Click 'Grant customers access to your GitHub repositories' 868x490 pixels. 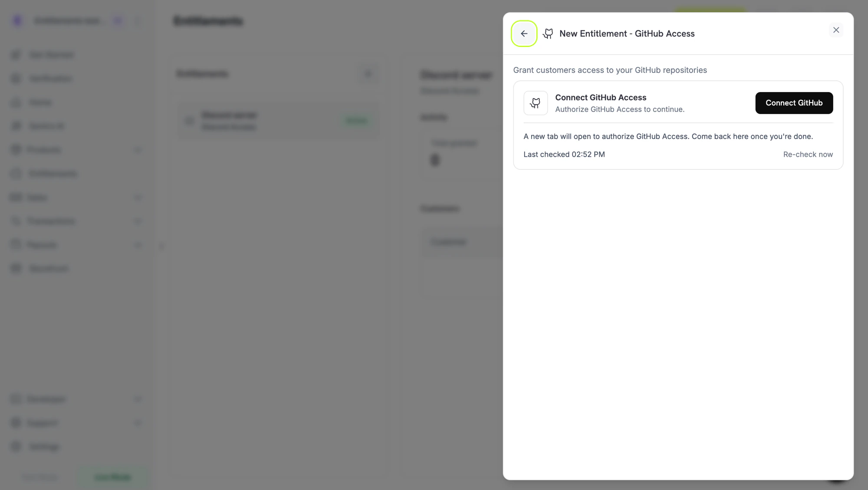point(610,70)
